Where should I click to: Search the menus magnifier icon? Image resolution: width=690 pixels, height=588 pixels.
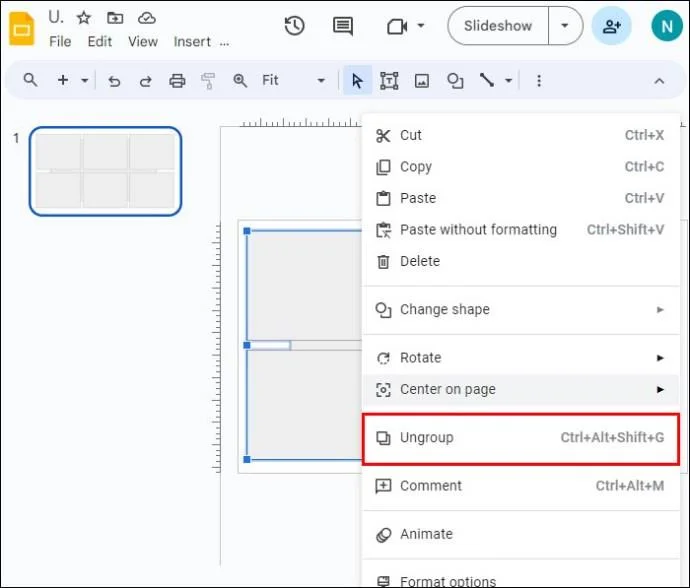[30, 80]
